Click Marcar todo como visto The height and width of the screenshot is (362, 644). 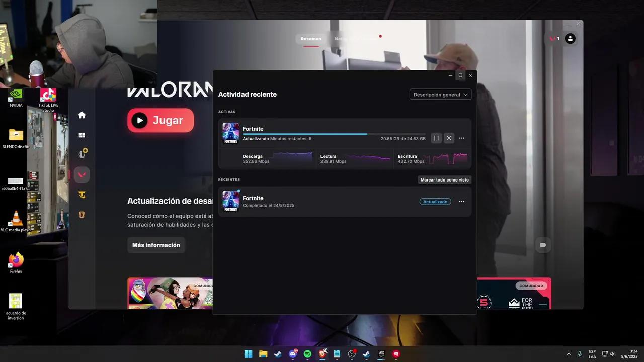pos(445,179)
